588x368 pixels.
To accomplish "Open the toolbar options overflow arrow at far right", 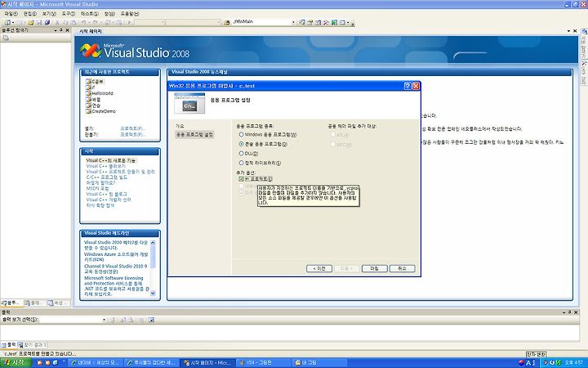I will (353, 23).
